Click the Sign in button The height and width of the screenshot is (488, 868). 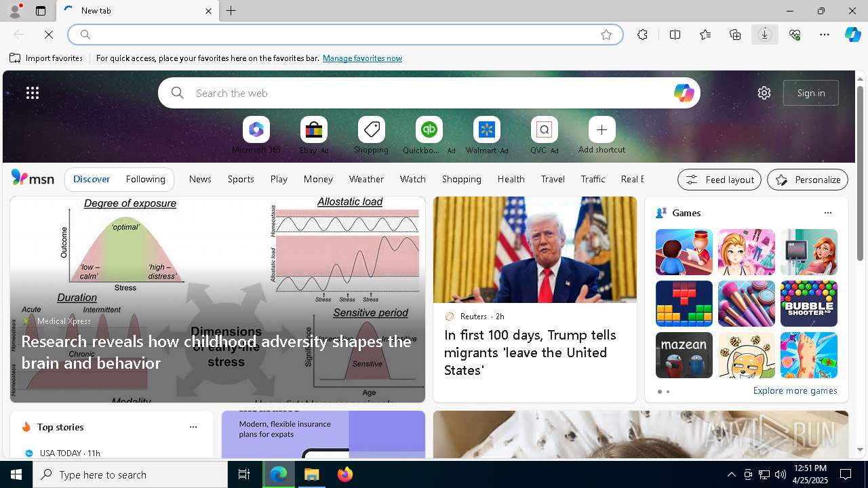click(811, 93)
